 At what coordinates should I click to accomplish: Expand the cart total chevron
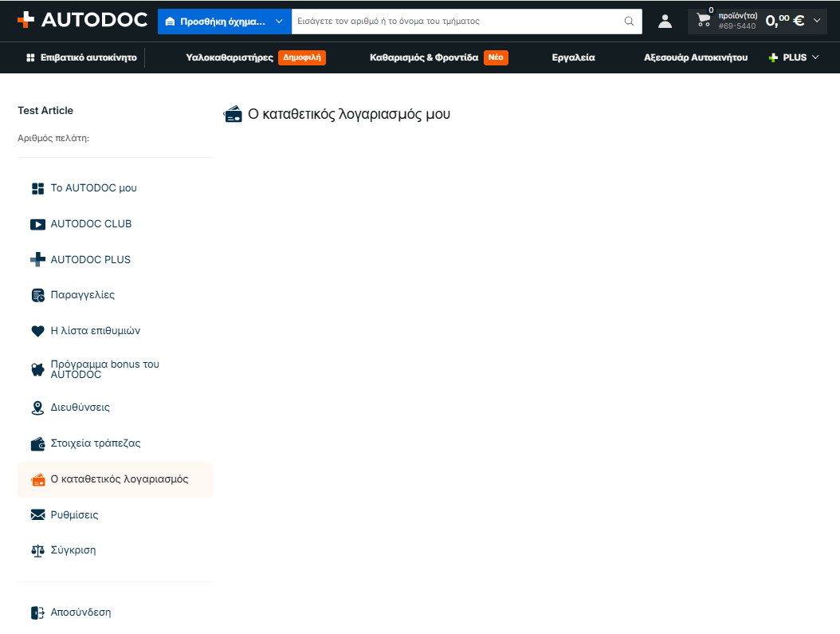(817, 21)
